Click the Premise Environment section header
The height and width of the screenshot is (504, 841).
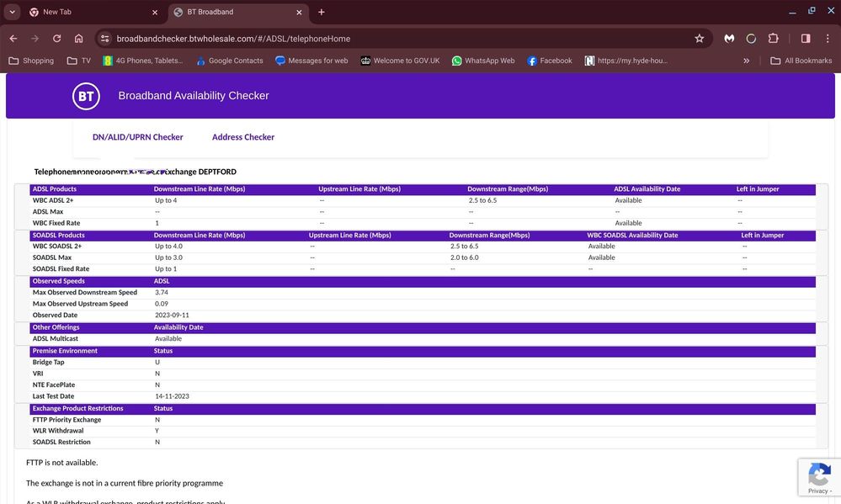click(x=65, y=351)
